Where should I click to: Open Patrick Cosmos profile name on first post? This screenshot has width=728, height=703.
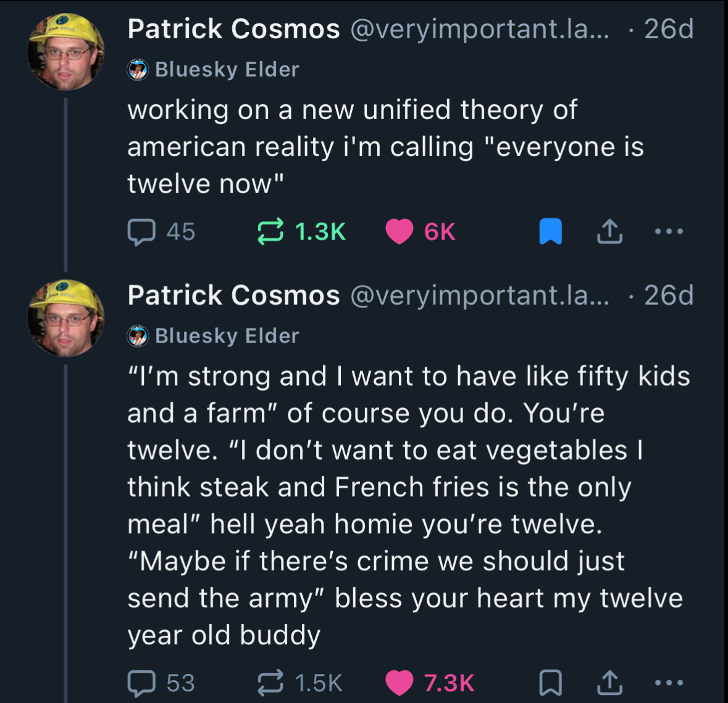tap(233, 29)
